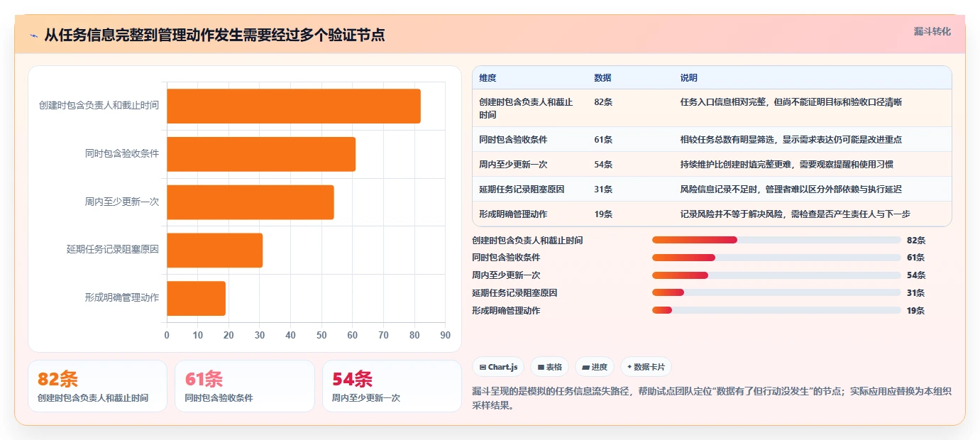
Task: Click the 50 tick on chart x-axis
Action: pyautogui.click(x=321, y=335)
